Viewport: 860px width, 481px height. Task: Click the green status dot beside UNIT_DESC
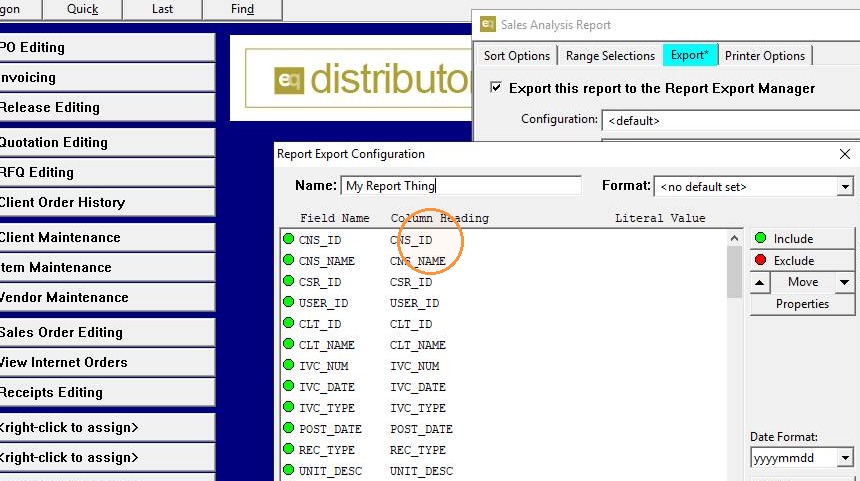[x=288, y=470]
